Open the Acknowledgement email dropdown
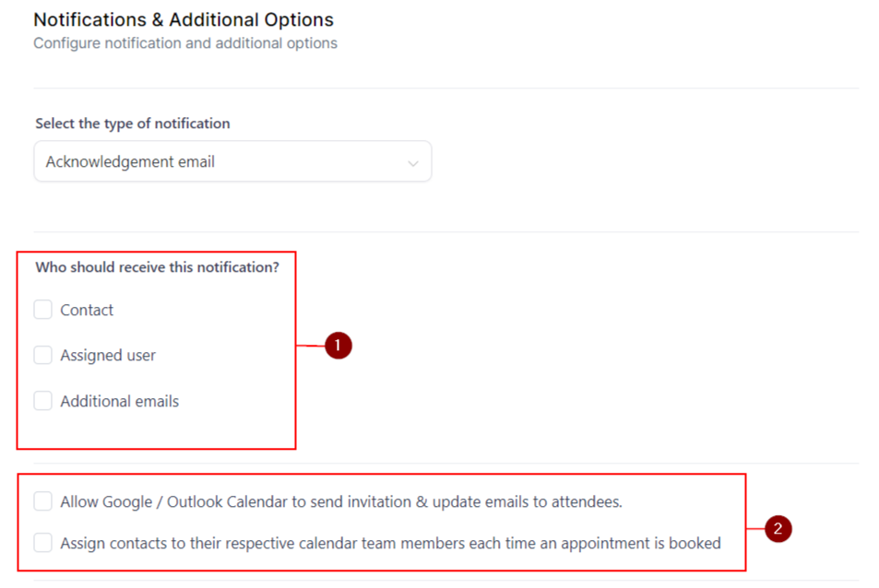 pyautogui.click(x=232, y=161)
